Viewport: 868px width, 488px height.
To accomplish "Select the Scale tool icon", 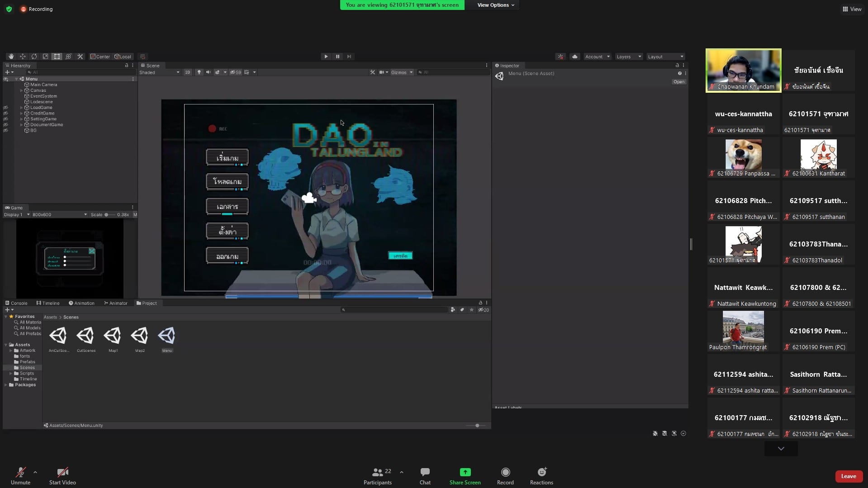I will tap(45, 57).
